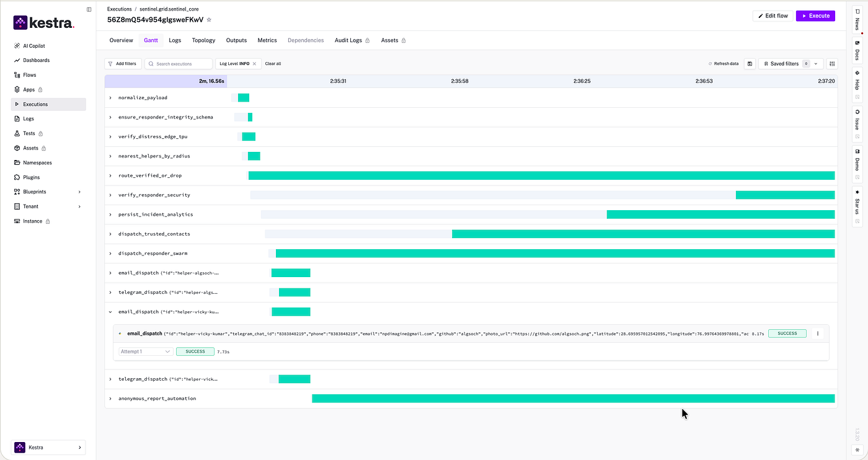Open sentinel.grid.sentinel_core breadcrumb link
The width and height of the screenshot is (868, 460).
tap(169, 9)
